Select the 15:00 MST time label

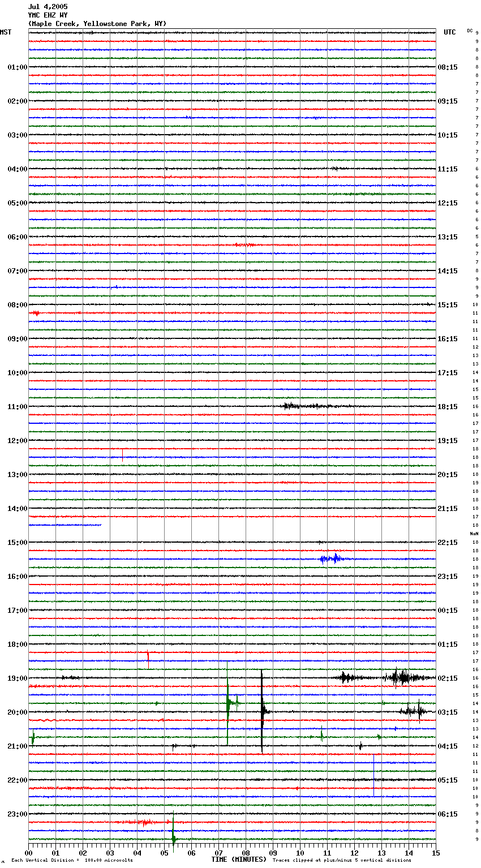click(18, 543)
